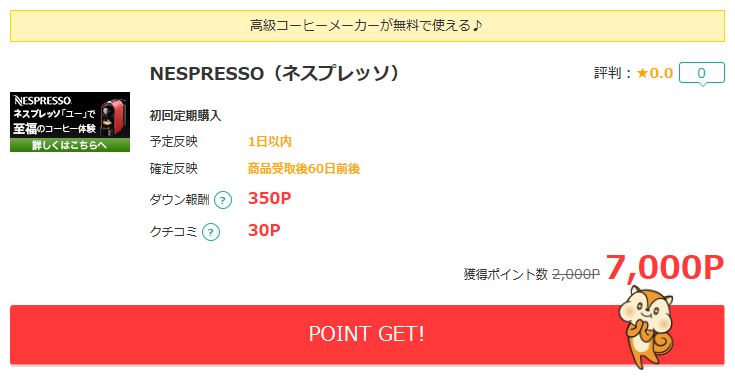Click the green 詳しくはこちらへ strip
The image size is (735, 379).
pos(70,145)
